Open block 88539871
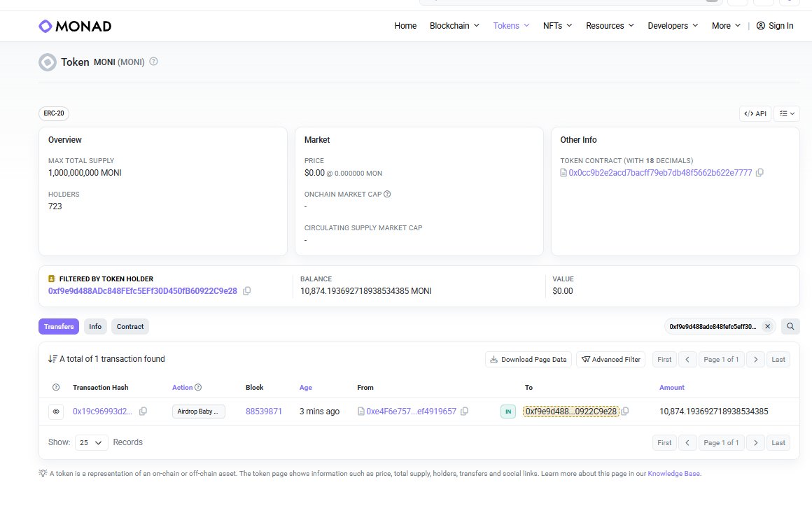This screenshot has height=520, width=812. pos(264,412)
